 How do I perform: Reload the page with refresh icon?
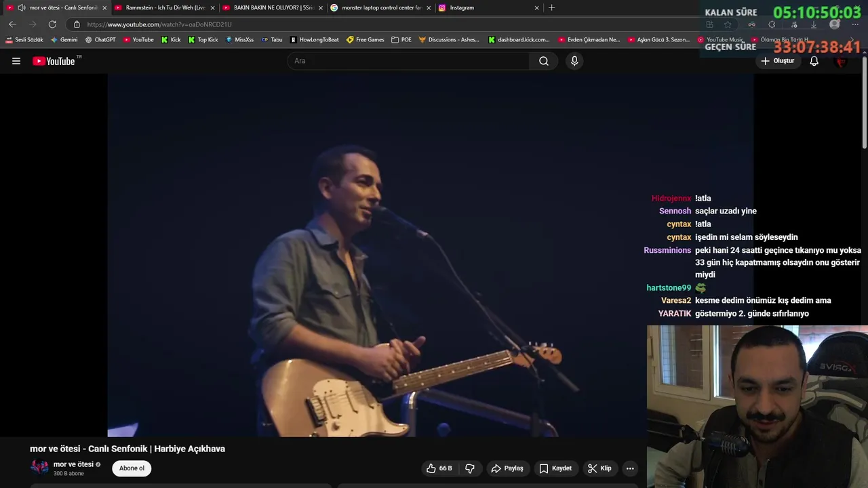52,24
